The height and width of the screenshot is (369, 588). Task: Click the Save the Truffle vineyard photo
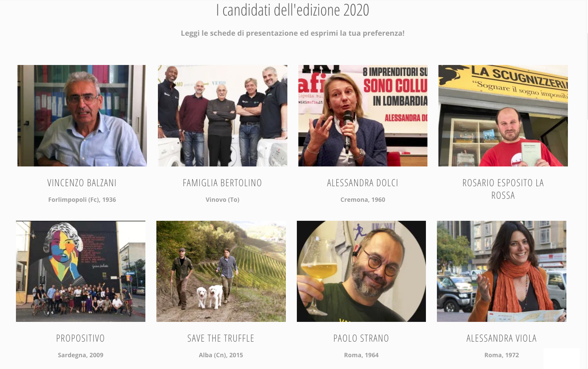(221, 271)
